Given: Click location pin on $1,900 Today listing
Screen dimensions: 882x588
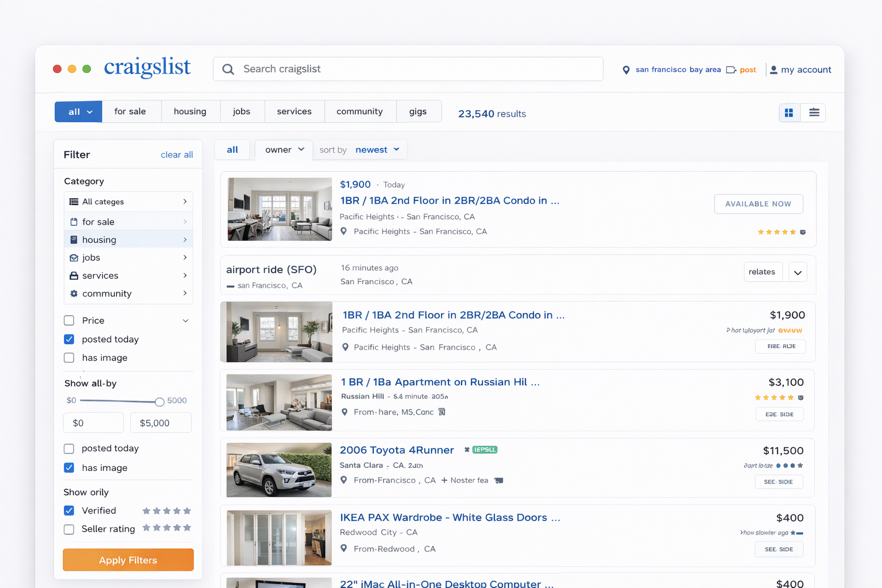Looking at the screenshot, I should click(x=343, y=231).
